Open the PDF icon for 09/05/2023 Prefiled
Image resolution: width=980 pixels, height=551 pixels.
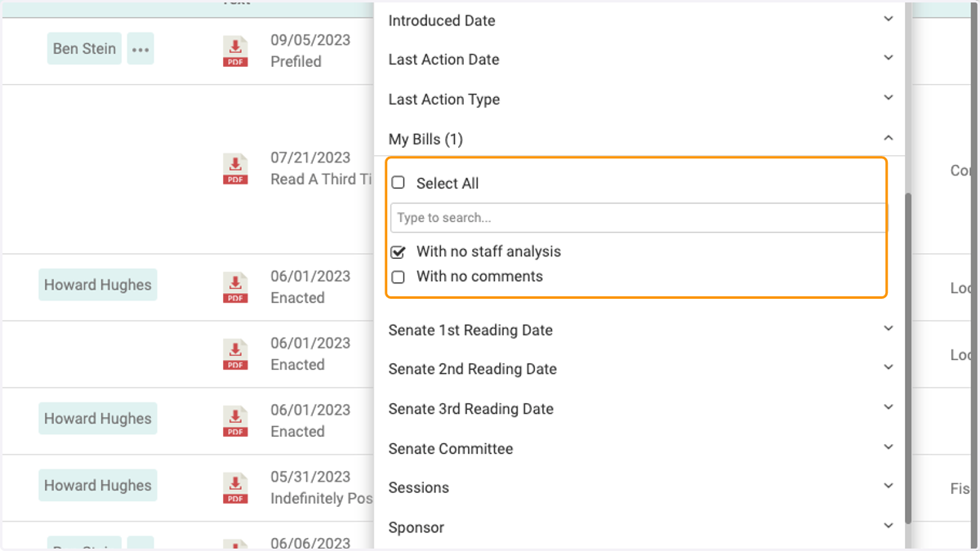[x=235, y=51]
